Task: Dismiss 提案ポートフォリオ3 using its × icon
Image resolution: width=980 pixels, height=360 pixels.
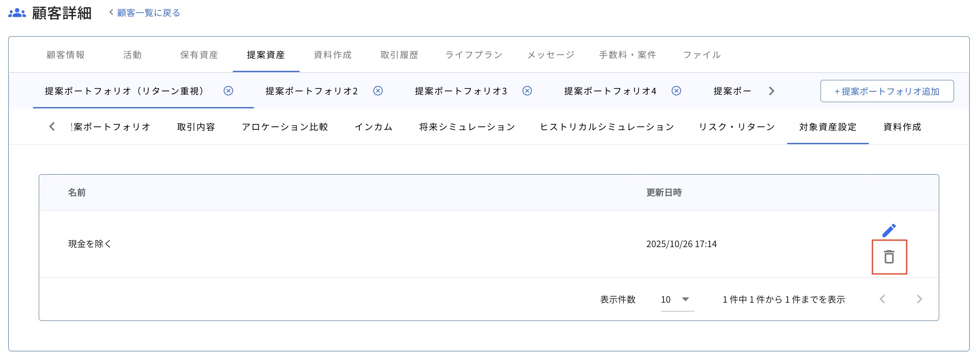Action: point(527,91)
